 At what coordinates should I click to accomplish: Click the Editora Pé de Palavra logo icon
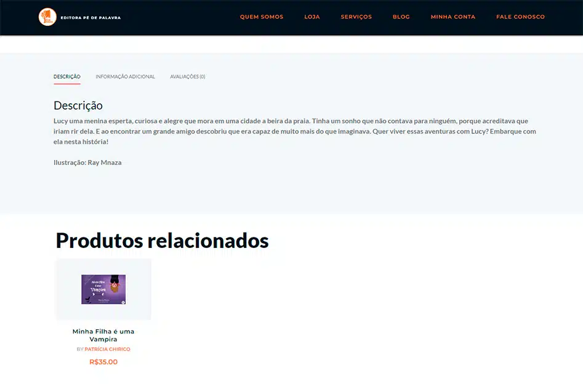pyautogui.click(x=47, y=17)
